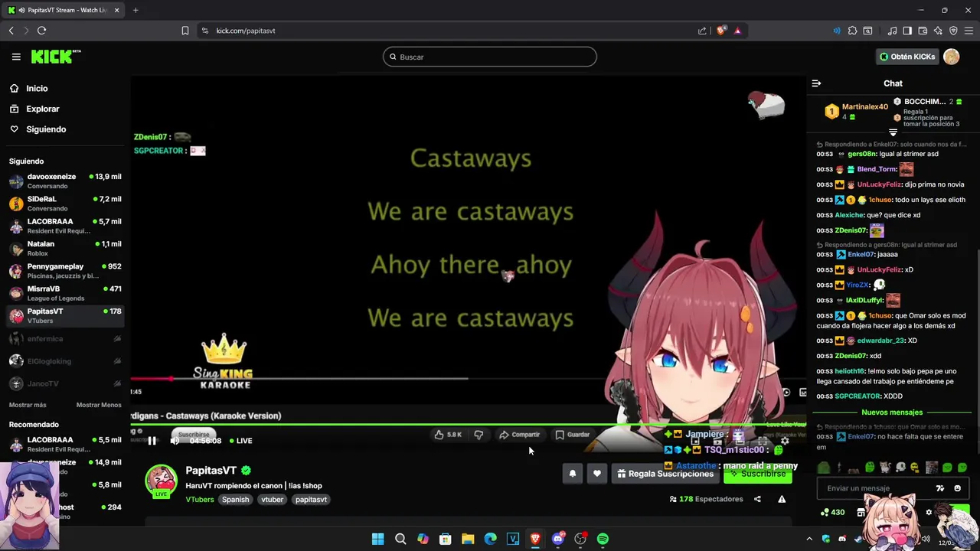Image resolution: width=980 pixels, height=551 pixels.
Task: Open emote picker in chat input
Action: pos(957,488)
